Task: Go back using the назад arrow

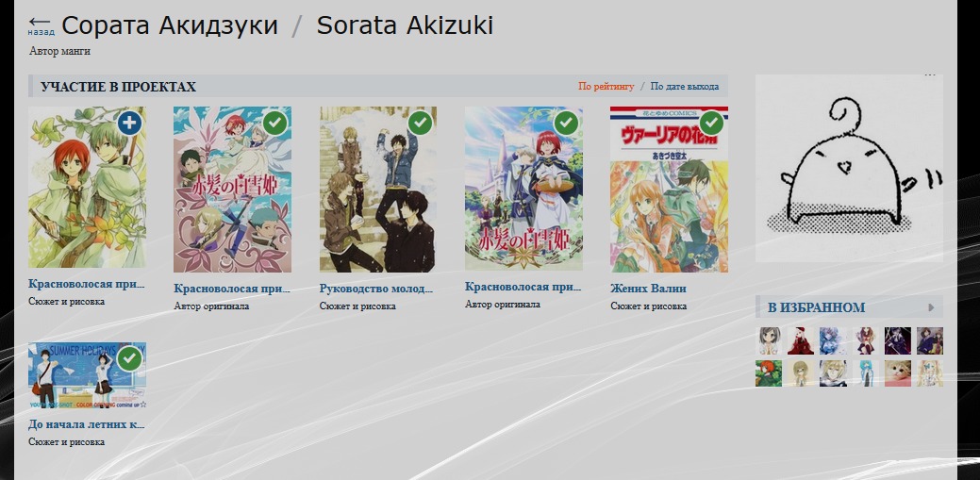Action: pyautogui.click(x=40, y=25)
